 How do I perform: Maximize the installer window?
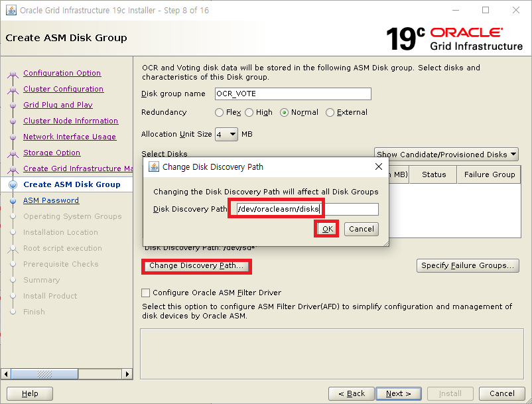pyautogui.click(x=486, y=10)
